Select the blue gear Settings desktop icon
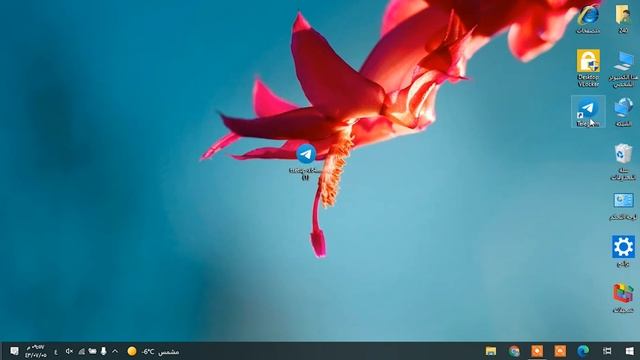The height and width of the screenshot is (360, 640). [x=623, y=251]
